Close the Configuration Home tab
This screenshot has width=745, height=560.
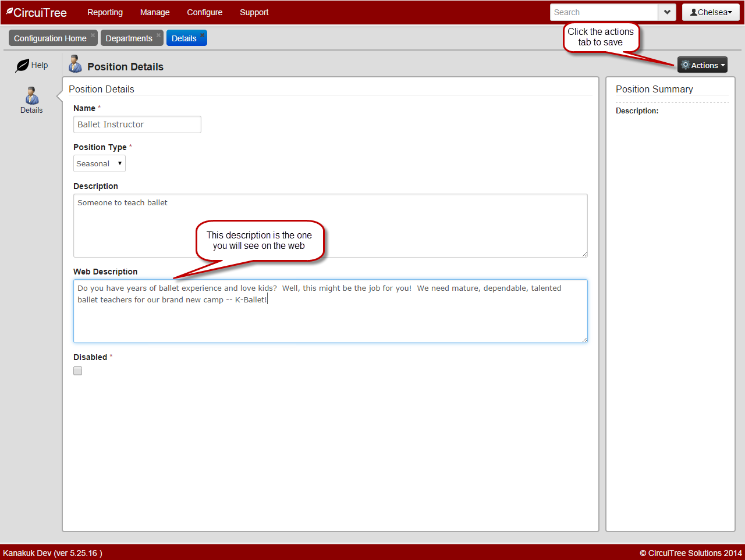[x=93, y=35]
